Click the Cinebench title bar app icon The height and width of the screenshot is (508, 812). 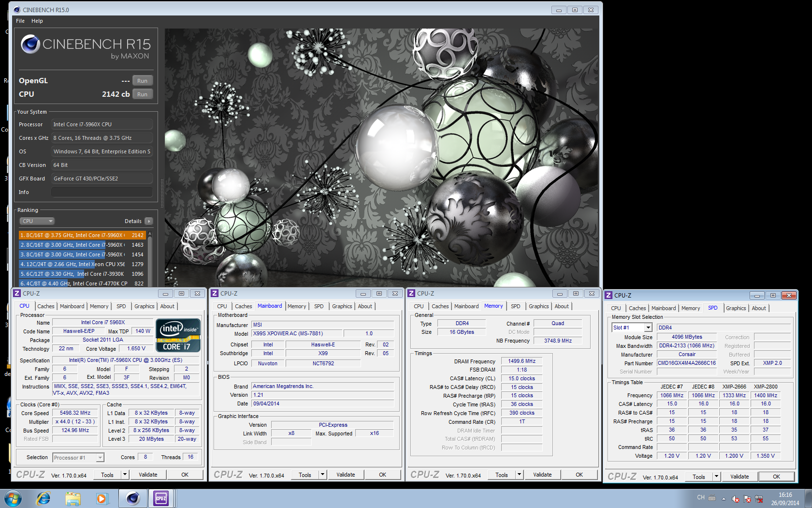(17, 10)
